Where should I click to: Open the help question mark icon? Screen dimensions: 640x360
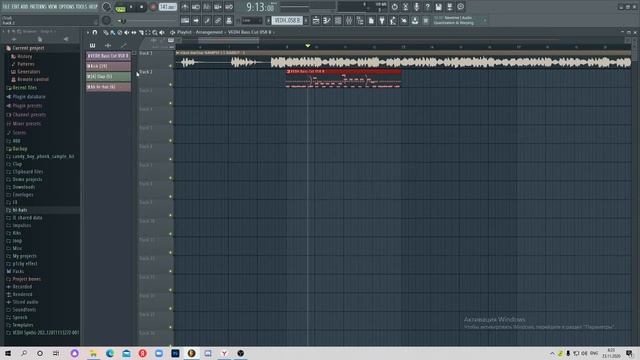pyautogui.click(x=427, y=7)
